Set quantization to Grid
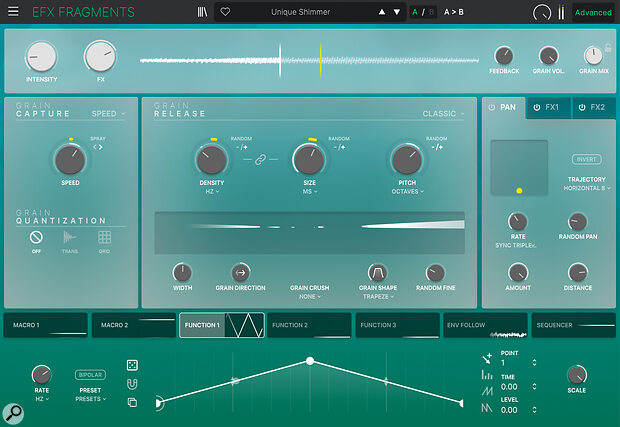Screen dimensions: 620x427 (x=104, y=241)
